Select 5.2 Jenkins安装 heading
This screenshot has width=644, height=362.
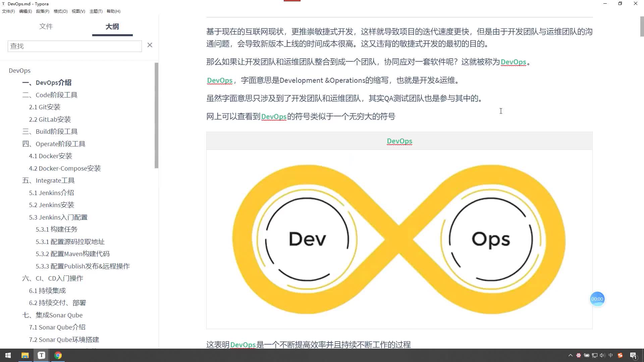click(51, 205)
